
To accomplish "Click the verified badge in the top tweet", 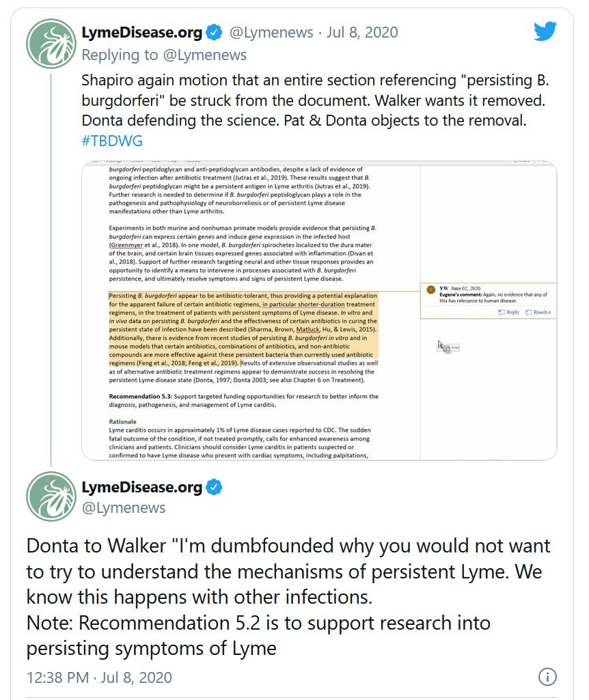I will coord(214,32).
